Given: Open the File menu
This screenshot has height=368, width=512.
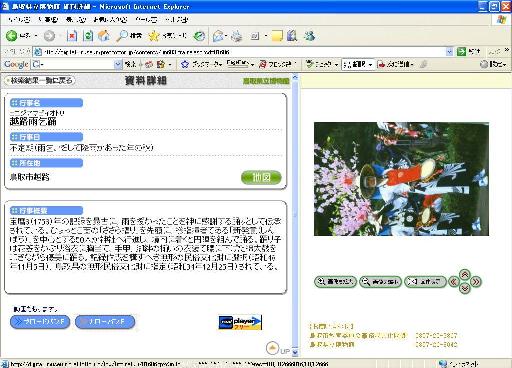Looking at the screenshot, I should 19,20.
